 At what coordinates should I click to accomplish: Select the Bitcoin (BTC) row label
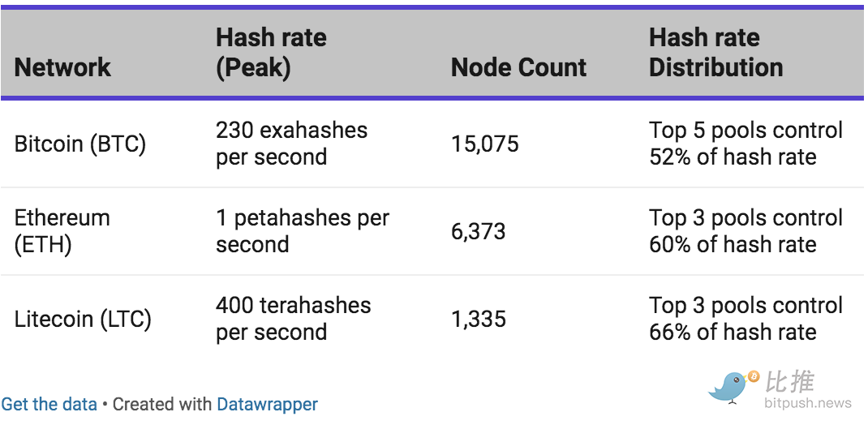click(80, 144)
